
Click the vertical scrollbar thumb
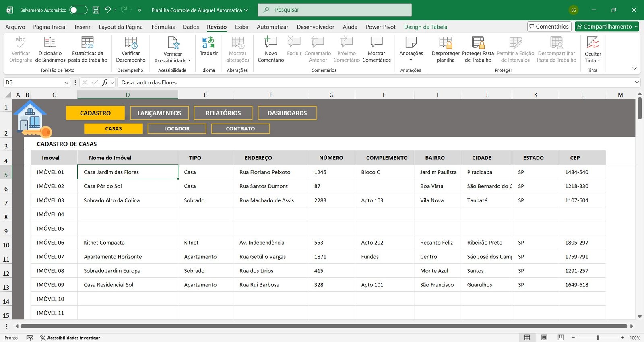(640, 109)
